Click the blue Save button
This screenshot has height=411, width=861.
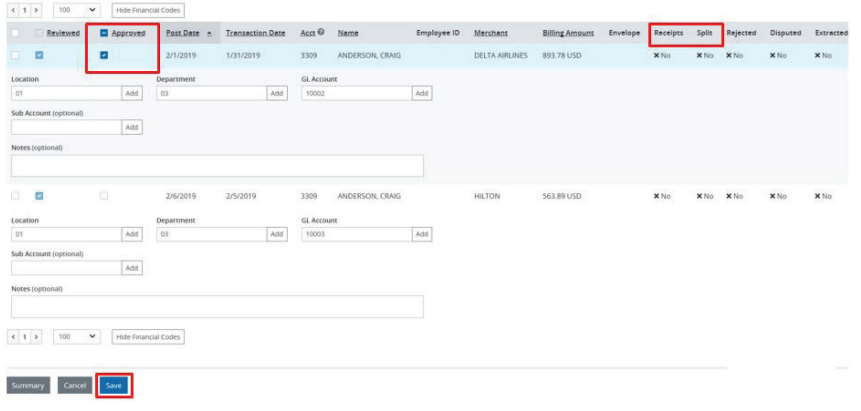[113, 385]
